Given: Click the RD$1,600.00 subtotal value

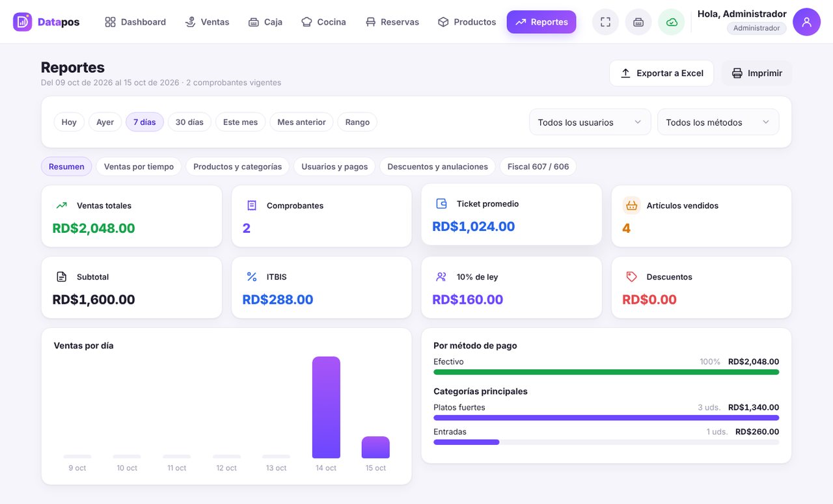Looking at the screenshot, I should coord(94,300).
